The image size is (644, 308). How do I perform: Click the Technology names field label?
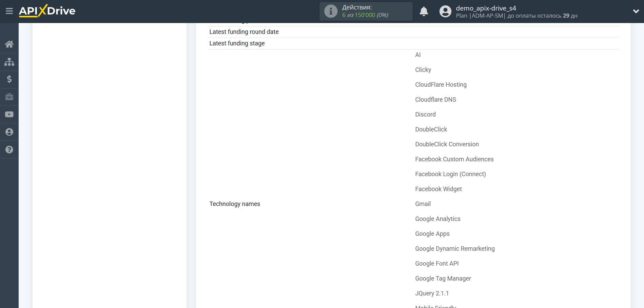pos(235,204)
